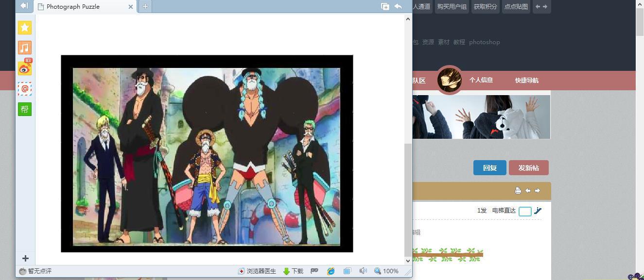Click the green 帮 help icon
644x280 pixels.
[x=25, y=109]
